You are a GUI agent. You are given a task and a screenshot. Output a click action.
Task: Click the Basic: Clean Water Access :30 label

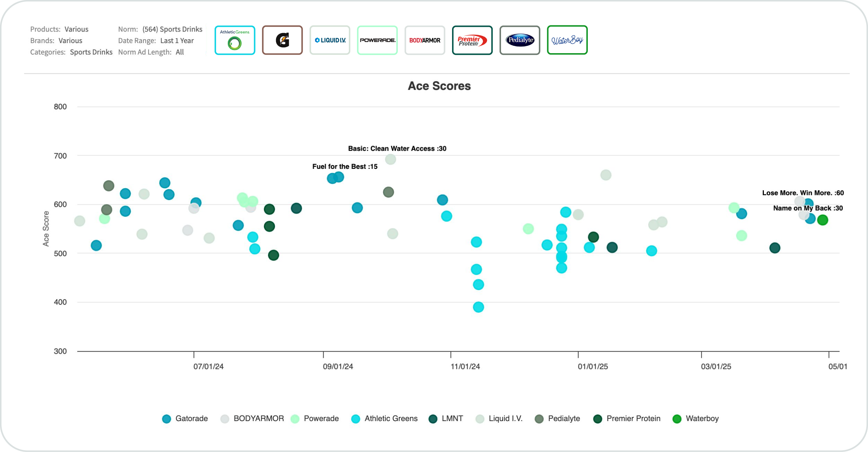[397, 148]
